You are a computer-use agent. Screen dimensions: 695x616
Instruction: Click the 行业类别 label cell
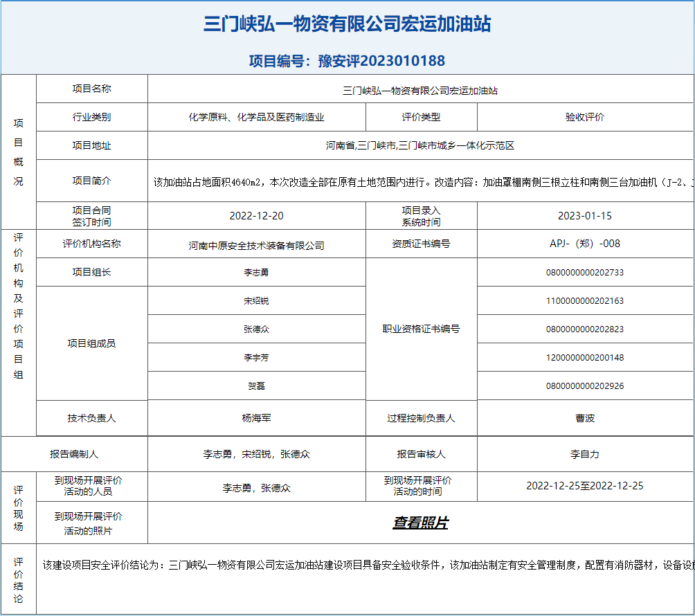point(92,117)
